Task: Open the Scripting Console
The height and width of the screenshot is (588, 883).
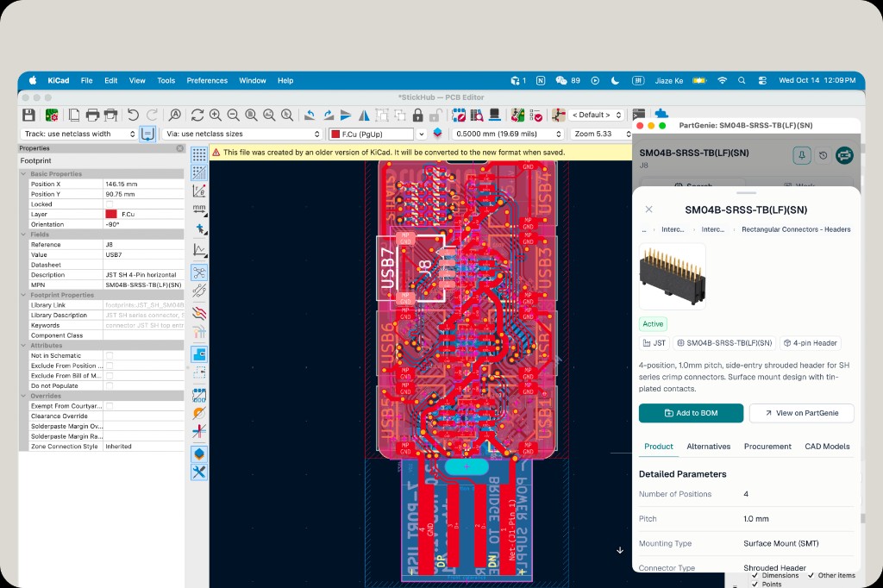Action: click(x=638, y=115)
